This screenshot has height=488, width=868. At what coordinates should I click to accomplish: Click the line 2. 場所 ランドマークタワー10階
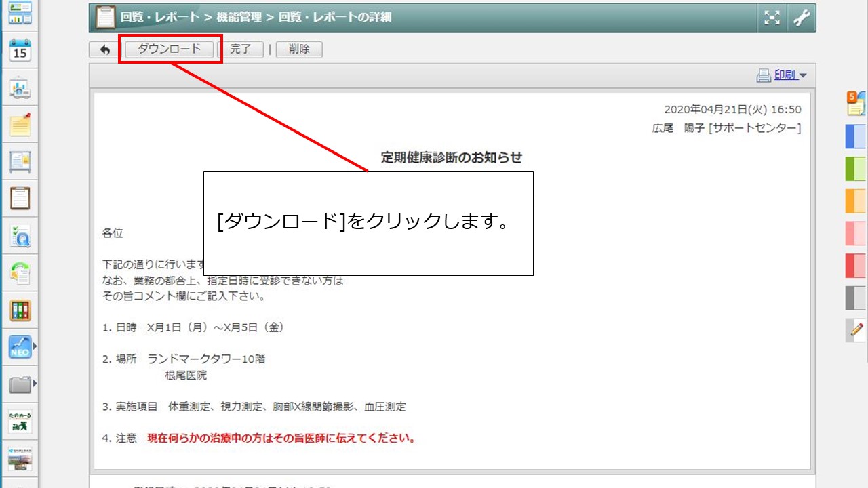point(184,359)
